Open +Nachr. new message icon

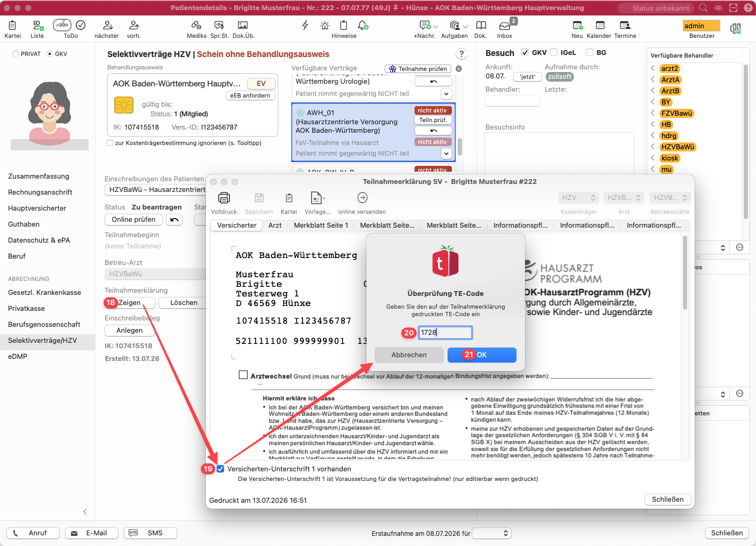pyautogui.click(x=426, y=26)
